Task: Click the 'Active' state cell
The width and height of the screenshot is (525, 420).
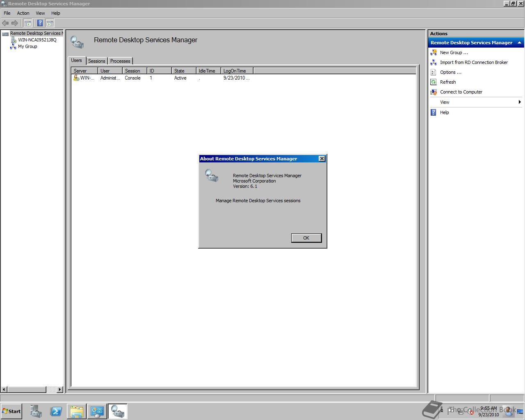Action: tap(180, 78)
